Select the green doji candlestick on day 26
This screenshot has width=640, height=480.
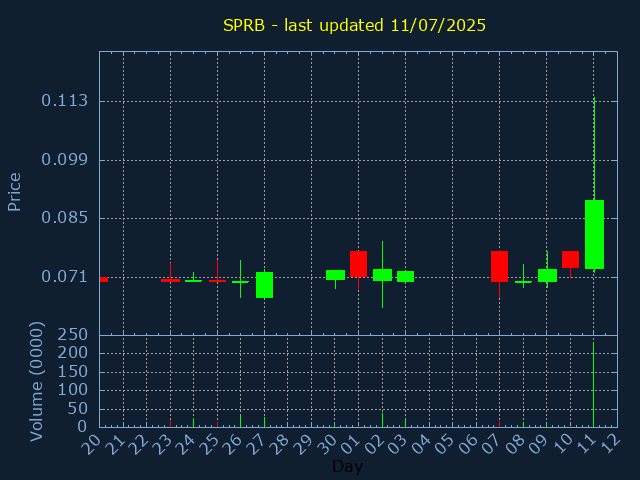tap(240, 282)
